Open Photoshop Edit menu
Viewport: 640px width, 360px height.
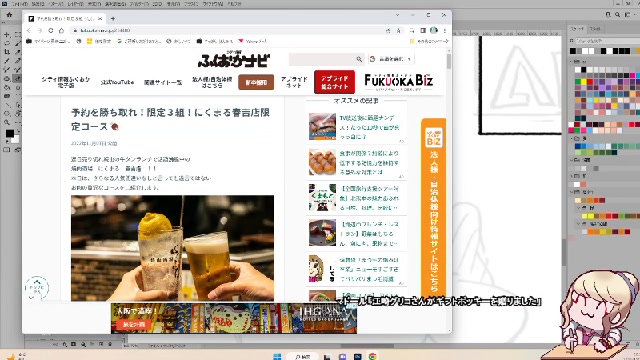pyautogui.click(x=38, y=4)
